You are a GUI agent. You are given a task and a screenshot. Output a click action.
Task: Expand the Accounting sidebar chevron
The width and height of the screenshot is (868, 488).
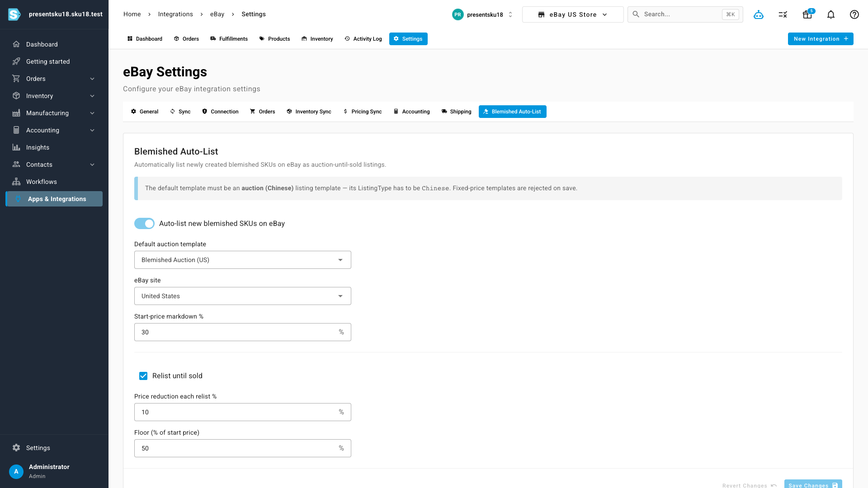point(92,130)
